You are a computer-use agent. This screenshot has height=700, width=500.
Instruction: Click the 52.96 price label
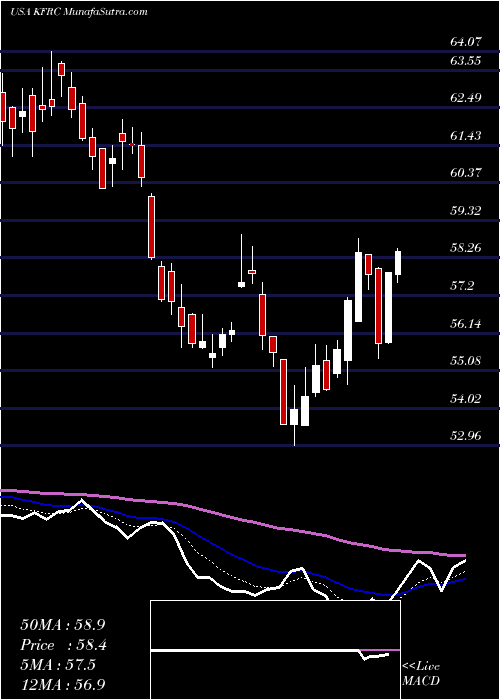(466, 436)
